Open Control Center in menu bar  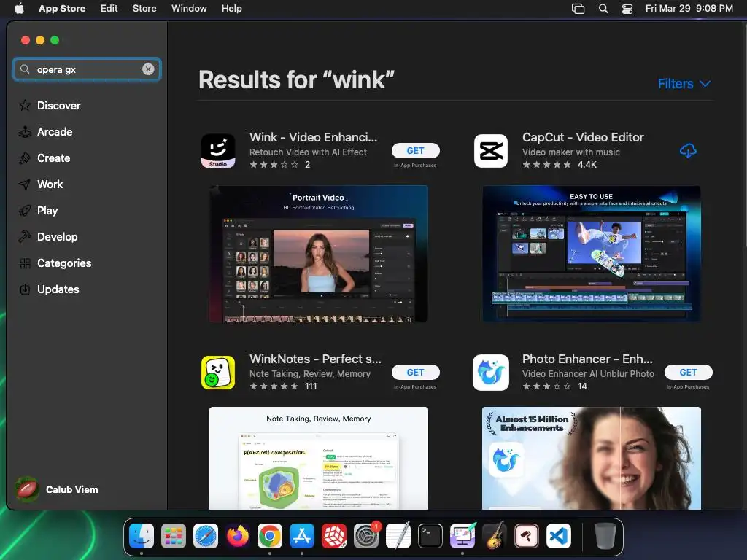point(627,9)
